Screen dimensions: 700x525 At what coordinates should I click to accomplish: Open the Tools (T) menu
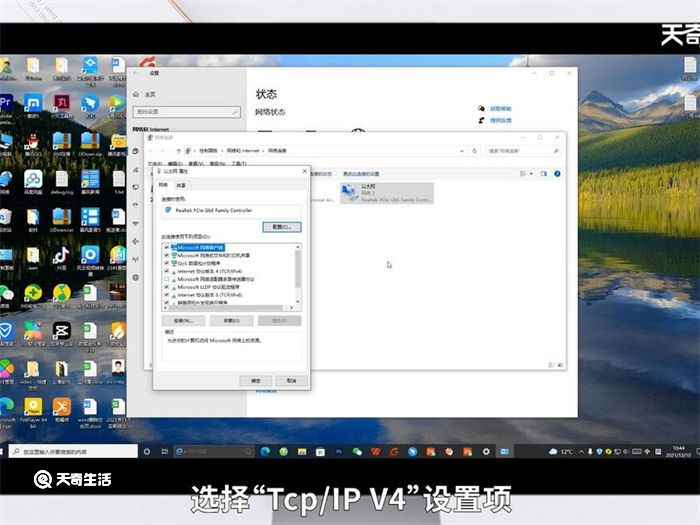pos(239,164)
